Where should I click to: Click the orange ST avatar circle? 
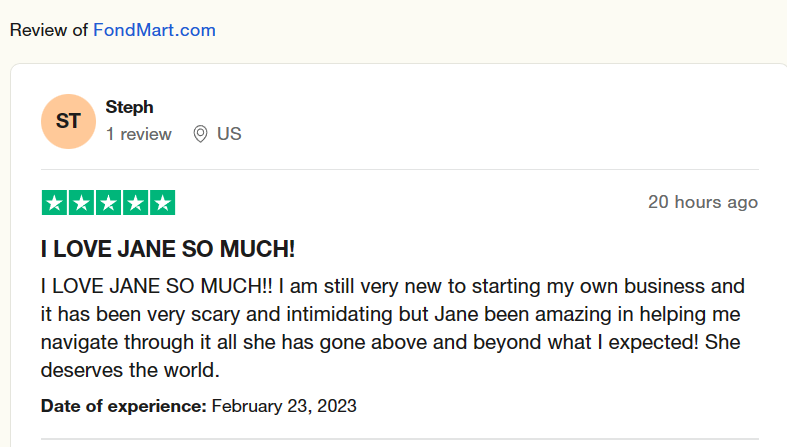click(68, 121)
